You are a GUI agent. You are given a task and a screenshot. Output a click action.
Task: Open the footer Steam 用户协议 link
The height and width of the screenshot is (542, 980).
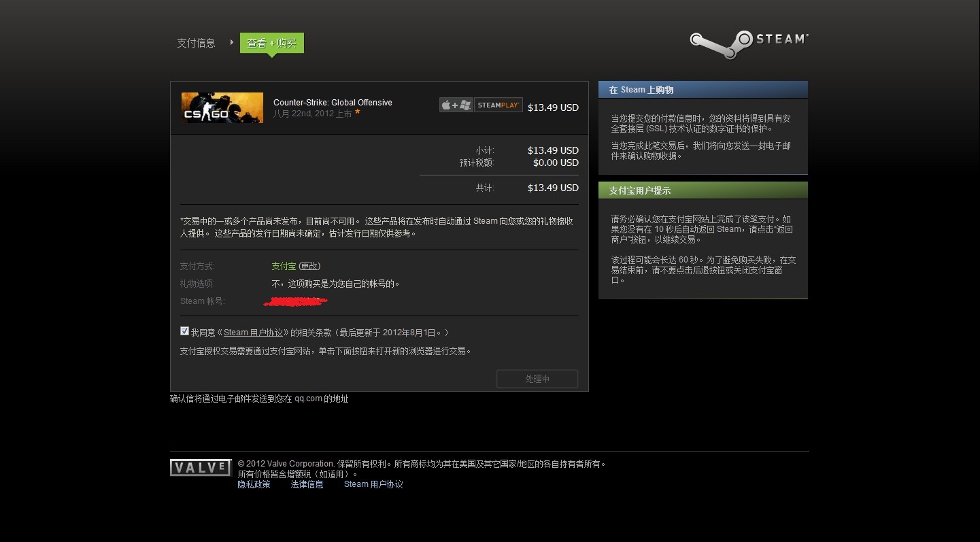[373, 484]
